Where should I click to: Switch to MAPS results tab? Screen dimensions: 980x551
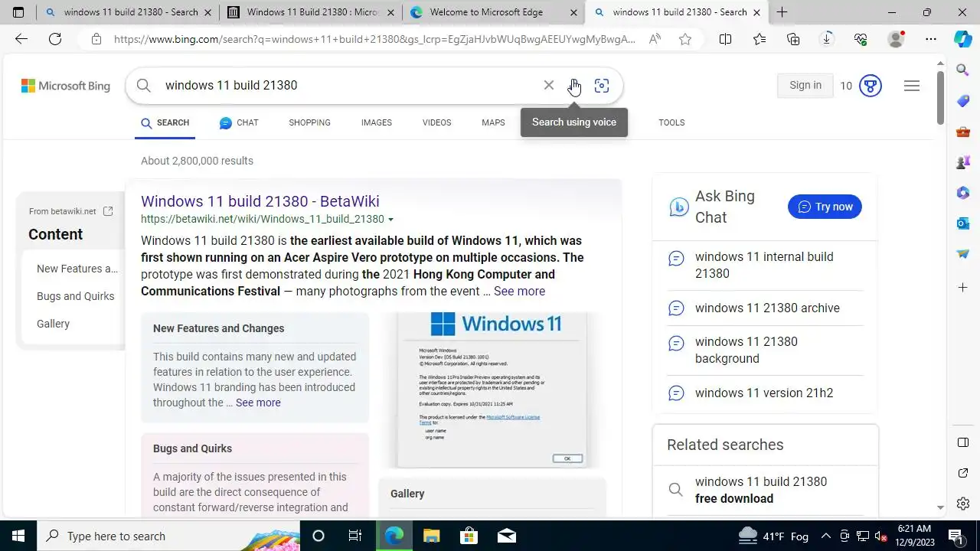coord(493,122)
